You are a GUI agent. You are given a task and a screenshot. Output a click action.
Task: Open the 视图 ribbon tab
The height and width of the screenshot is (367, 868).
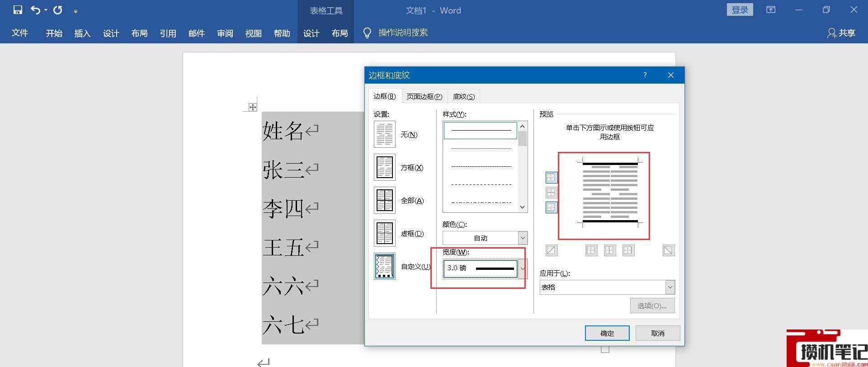(x=253, y=33)
